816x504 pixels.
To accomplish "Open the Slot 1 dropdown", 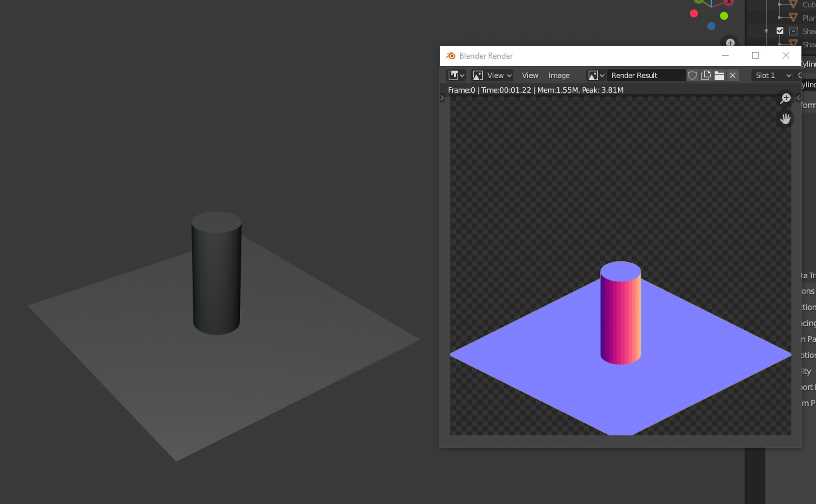I will coord(771,75).
